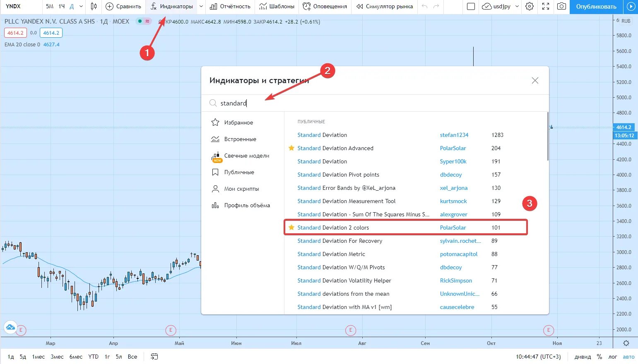Image resolution: width=638 pixels, height=364 pixels.
Task: Create an alert via Оповещения
Action: (325, 6)
